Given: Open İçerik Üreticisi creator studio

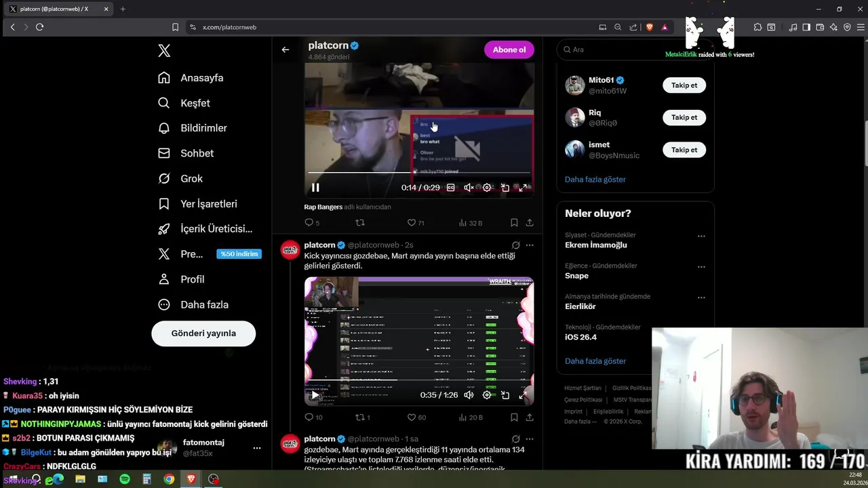Looking at the screenshot, I should 205,229.
